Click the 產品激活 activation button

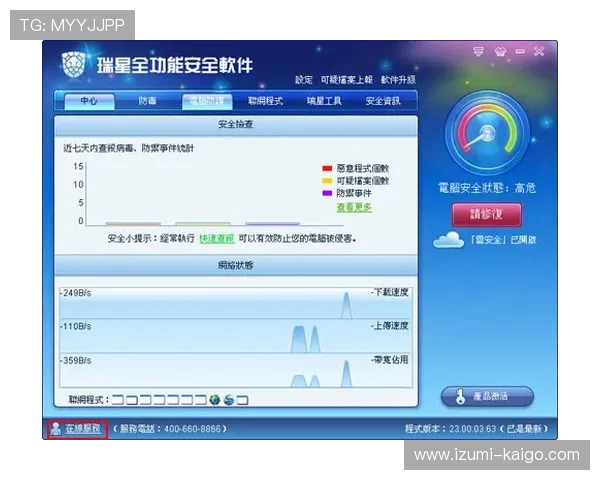click(x=487, y=397)
